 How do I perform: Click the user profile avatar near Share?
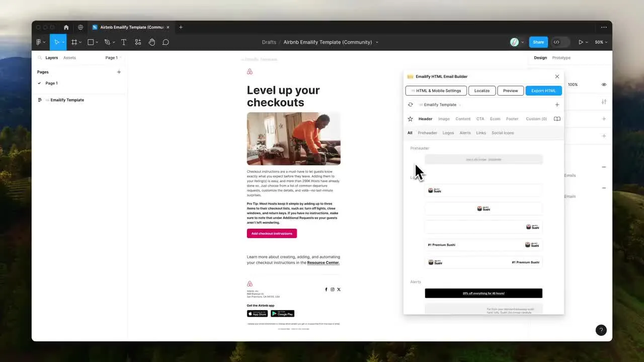[514, 42]
